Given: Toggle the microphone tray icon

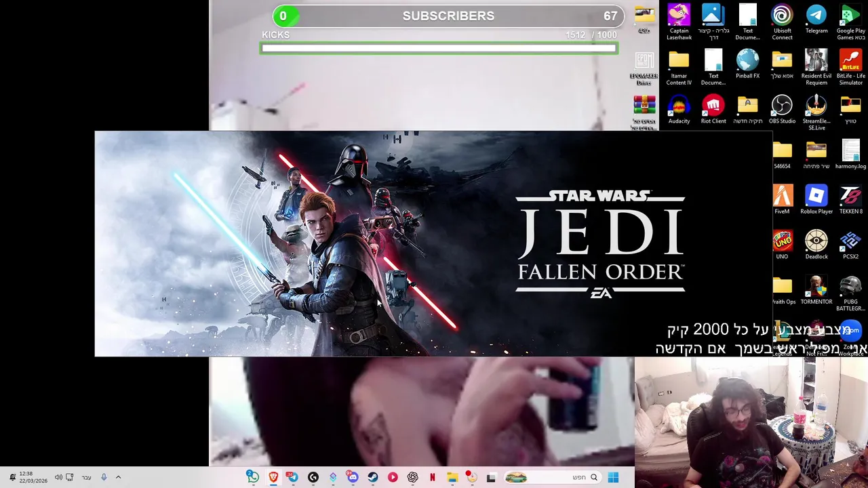Looking at the screenshot, I should [104, 477].
